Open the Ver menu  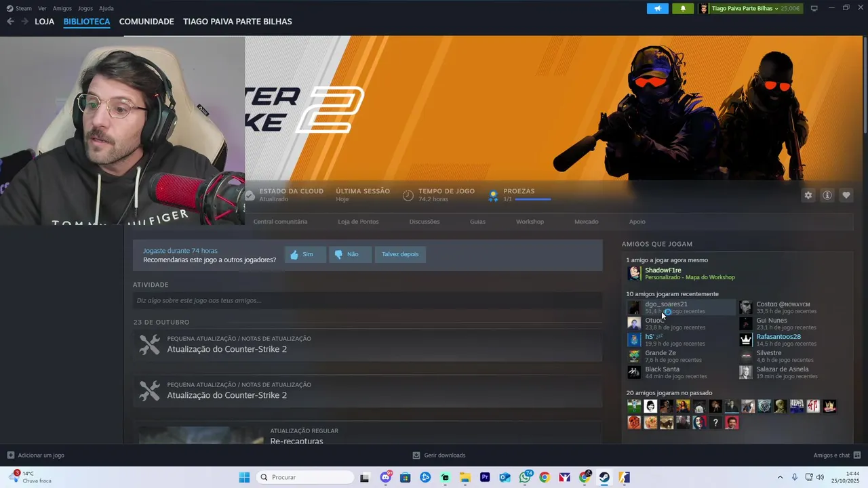pyautogui.click(x=42, y=8)
